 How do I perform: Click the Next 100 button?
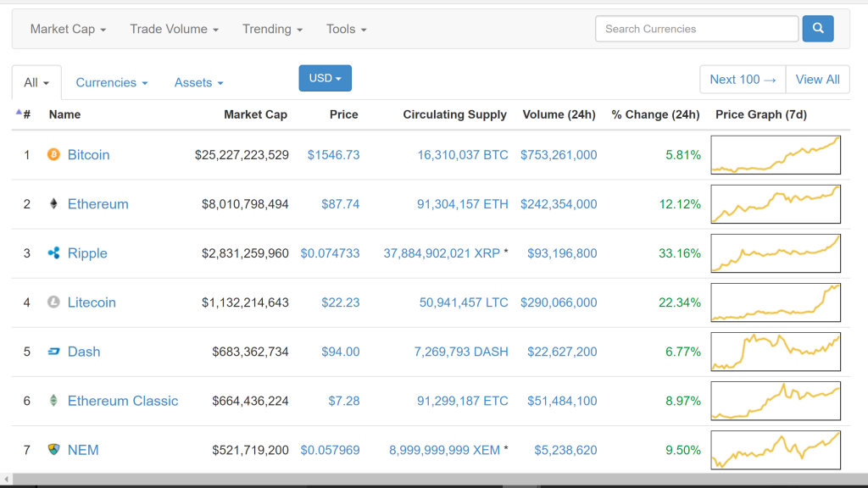(743, 80)
